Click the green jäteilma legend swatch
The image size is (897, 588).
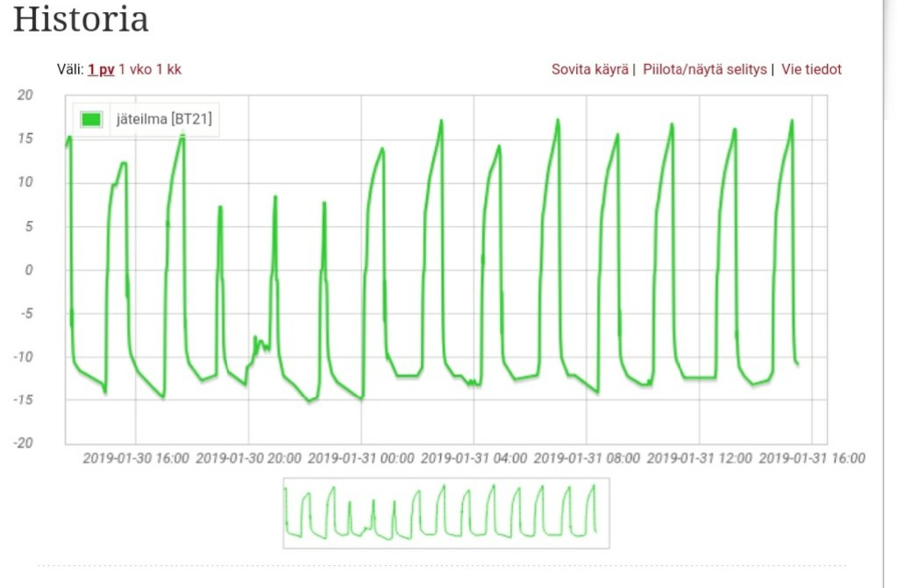(x=91, y=119)
